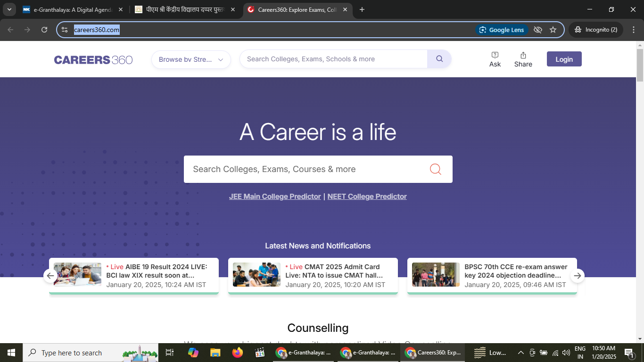Switch to second e-Granthalaya Chrome taskbar window
This screenshot has width=644, height=362.
(369, 353)
